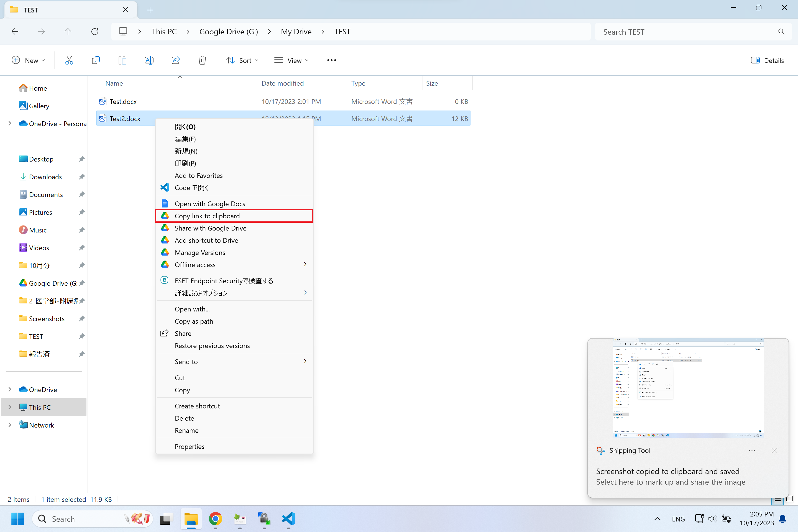Open the New dropdown menu
Screen dimensions: 798x532
[x=28, y=60]
